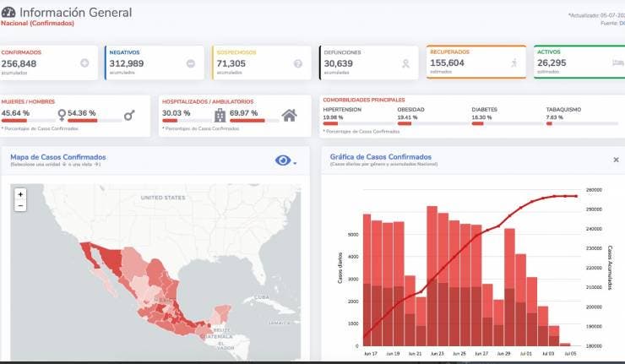Zoom out the map with minus button
This screenshot has height=364, width=625.
point(21,205)
